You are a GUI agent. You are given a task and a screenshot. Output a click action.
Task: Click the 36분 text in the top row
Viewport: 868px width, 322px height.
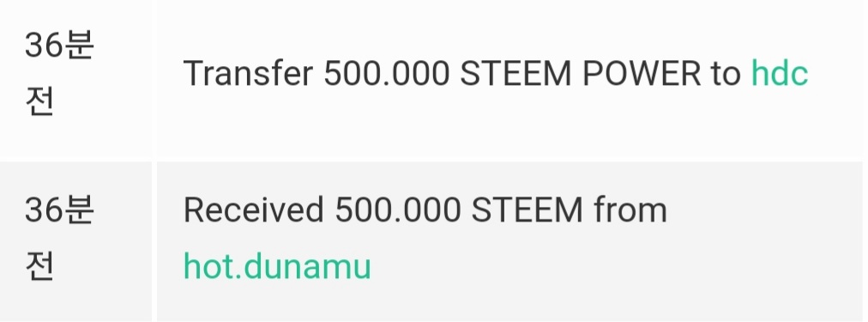coord(59,46)
